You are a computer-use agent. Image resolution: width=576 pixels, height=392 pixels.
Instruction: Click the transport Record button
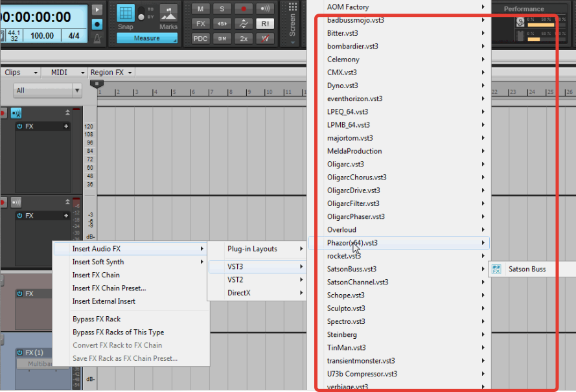(x=97, y=24)
